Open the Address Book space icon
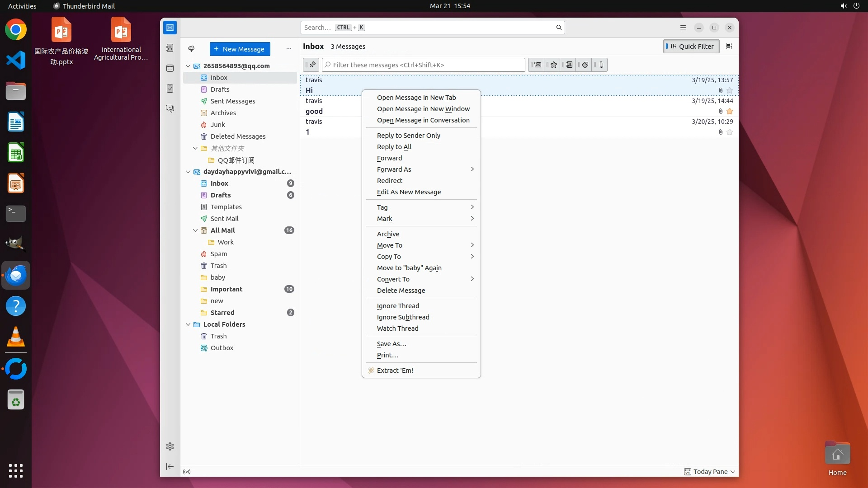This screenshot has width=868, height=488. 170,48
